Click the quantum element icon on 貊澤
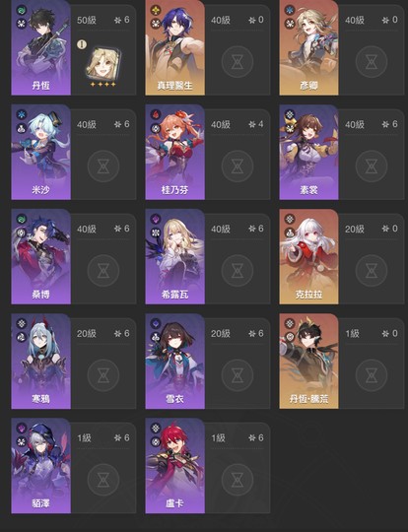The height and width of the screenshot is (532, 408). click(x=22, y=428)
